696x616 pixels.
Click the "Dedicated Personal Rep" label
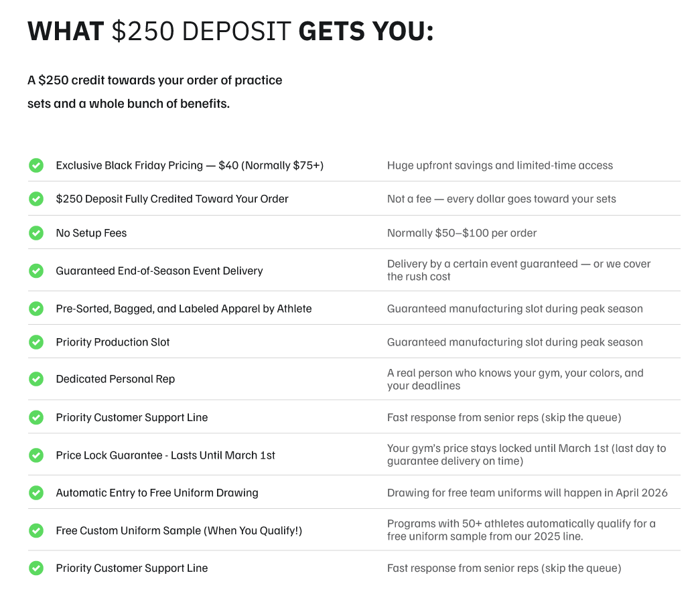[x=115, y=379]
